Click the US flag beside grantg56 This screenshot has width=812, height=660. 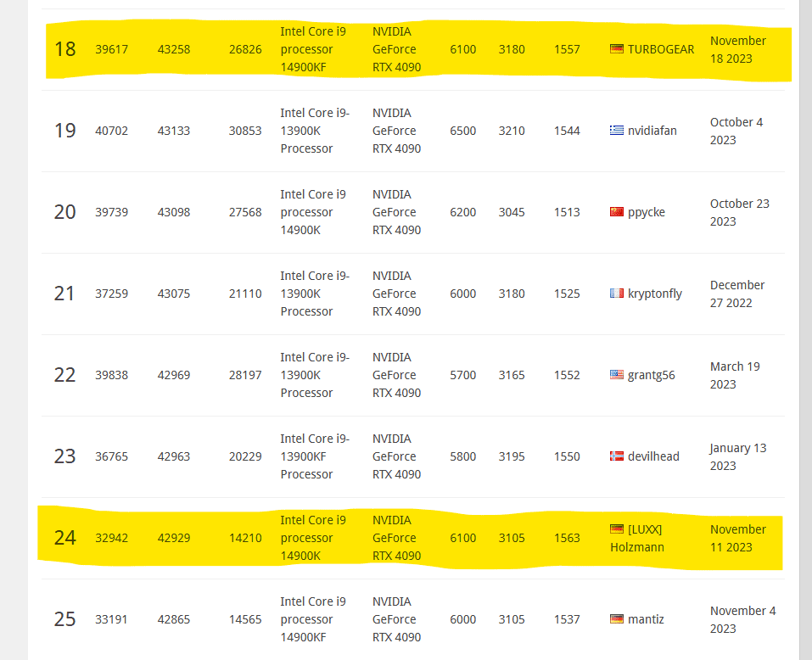616,375
